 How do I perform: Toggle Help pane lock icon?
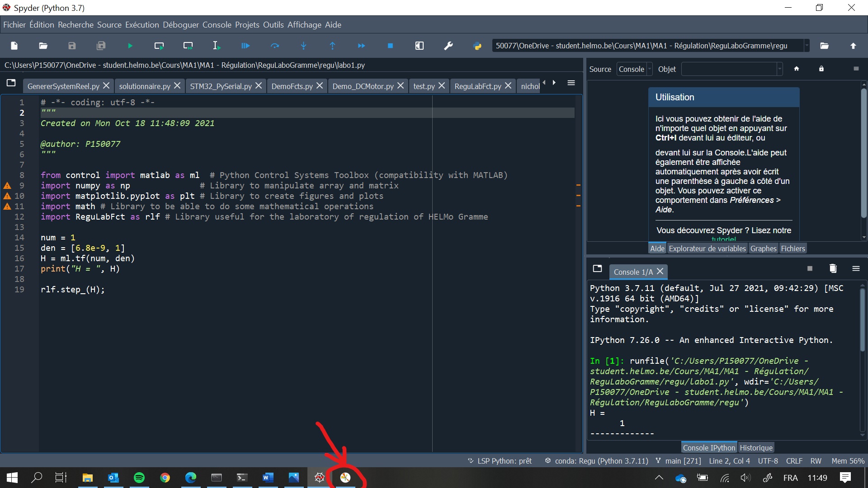point(821,69)
